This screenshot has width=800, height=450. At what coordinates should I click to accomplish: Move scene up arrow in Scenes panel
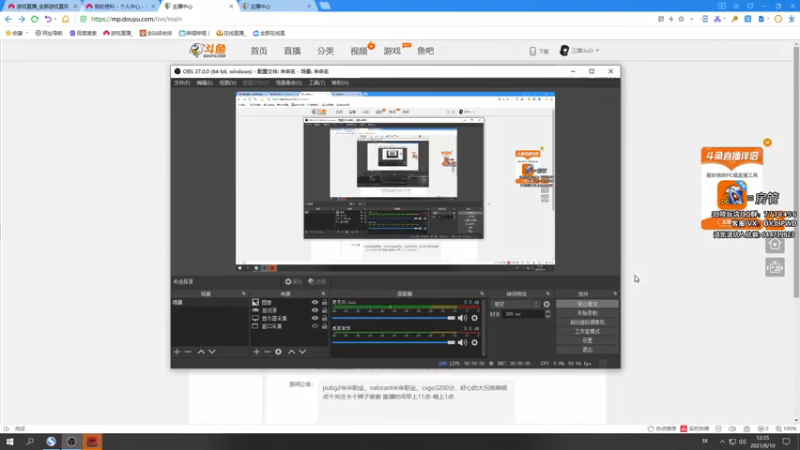click(201, 352)
